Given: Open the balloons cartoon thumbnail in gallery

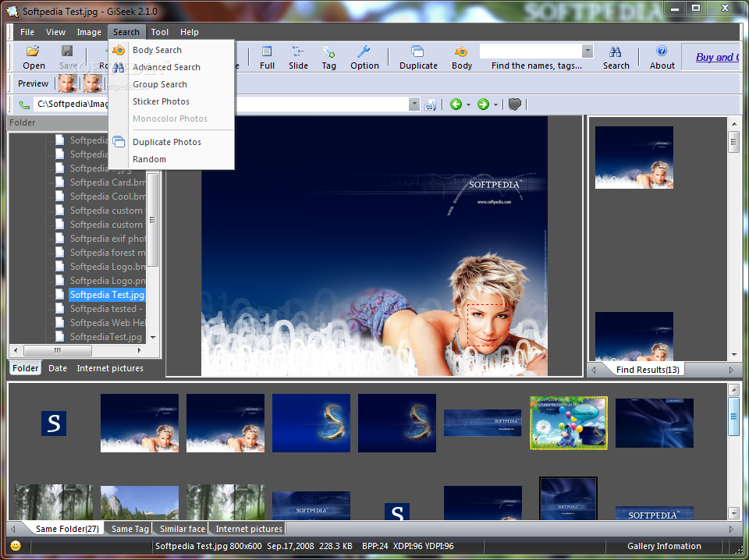Looking at the screenshot, I should pos(569,423).
